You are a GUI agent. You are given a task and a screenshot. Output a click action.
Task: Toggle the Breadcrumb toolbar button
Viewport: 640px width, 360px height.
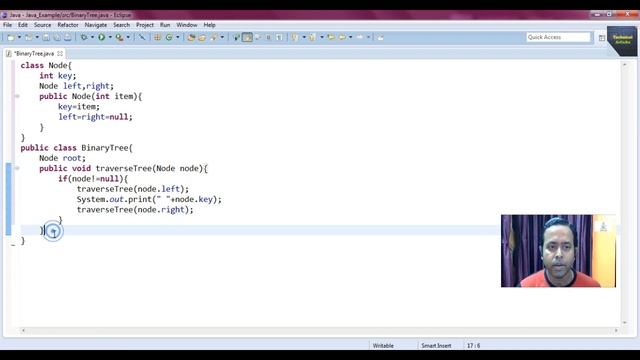236,37
